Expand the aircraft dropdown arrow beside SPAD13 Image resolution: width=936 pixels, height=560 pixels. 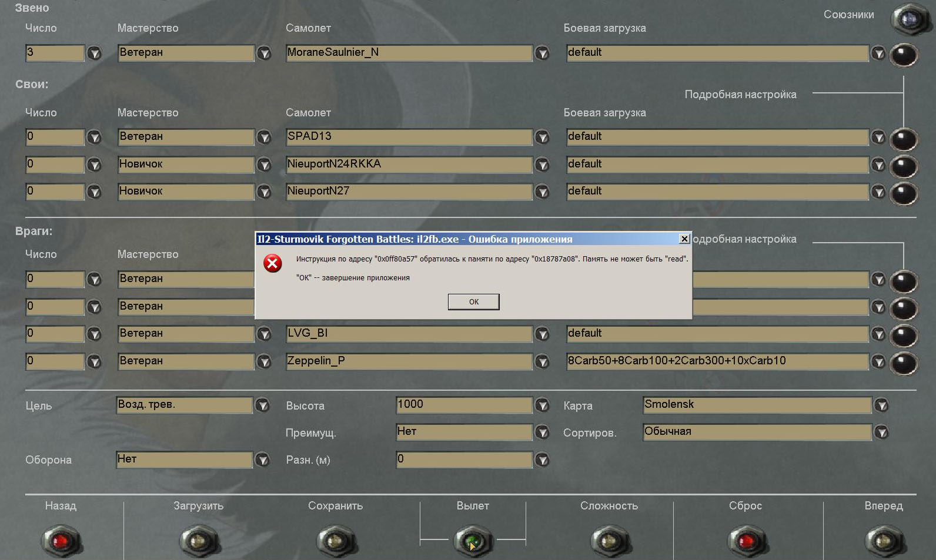(x=542, y=138)
